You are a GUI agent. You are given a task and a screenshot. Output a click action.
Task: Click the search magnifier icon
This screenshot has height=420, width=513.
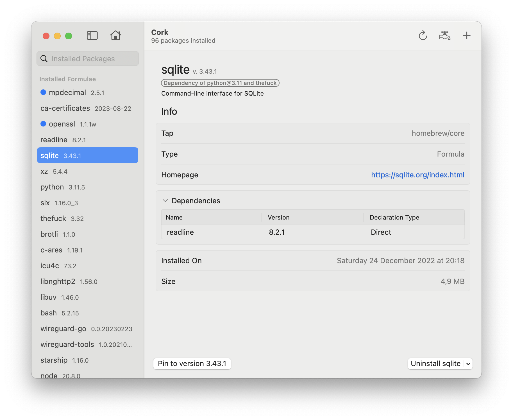tap(44, 58)
